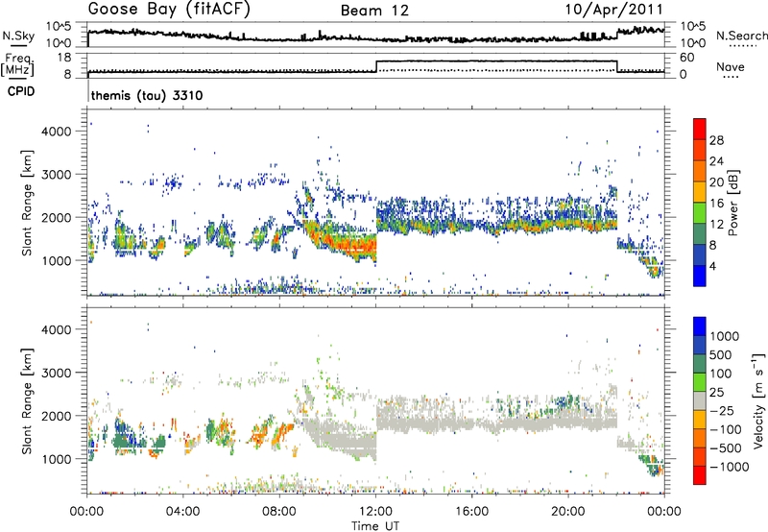
Task: Click the '28' label on Power color bar
Action: click(x=716, y=140)
